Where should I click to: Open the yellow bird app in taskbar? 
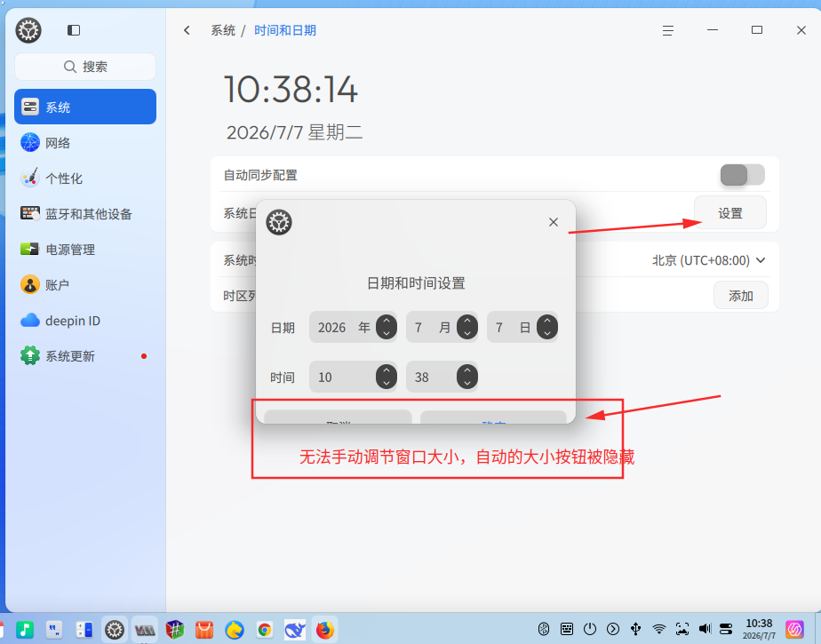[234, 629]
